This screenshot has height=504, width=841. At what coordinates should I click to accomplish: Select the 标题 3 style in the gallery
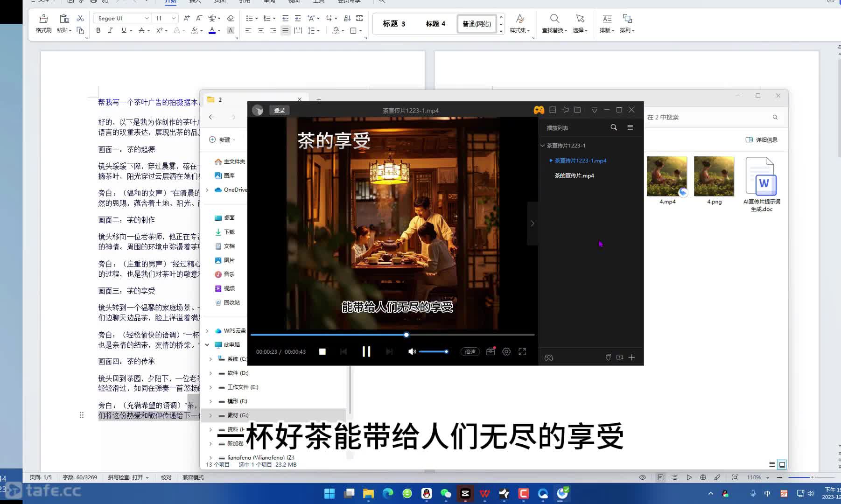(x=394, y=24)
